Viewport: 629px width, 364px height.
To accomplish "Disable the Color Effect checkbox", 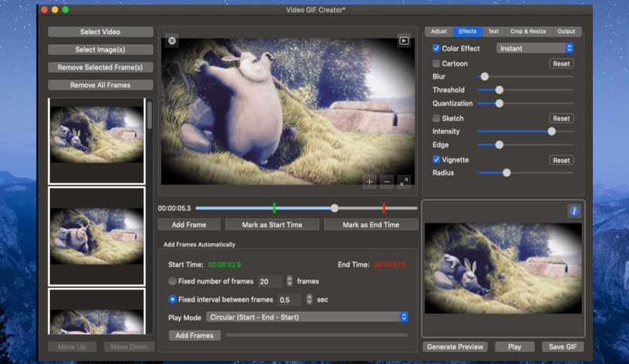I will click(x=436, y=48).
